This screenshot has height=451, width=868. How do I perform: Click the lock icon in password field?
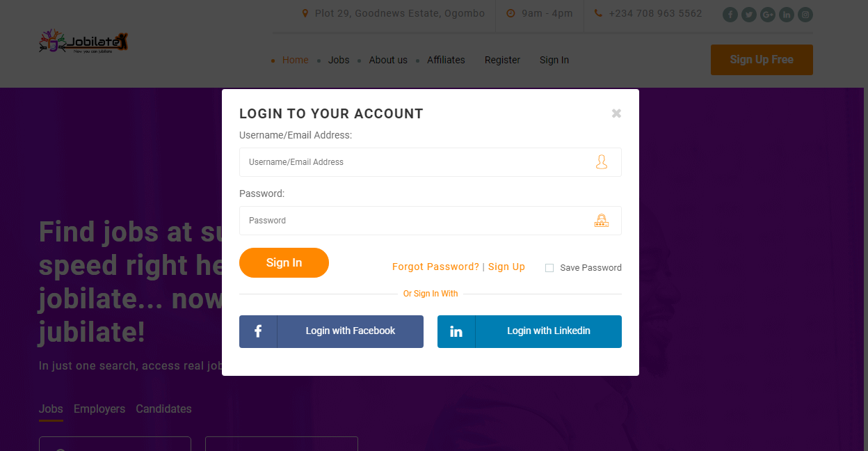(602, 221)
